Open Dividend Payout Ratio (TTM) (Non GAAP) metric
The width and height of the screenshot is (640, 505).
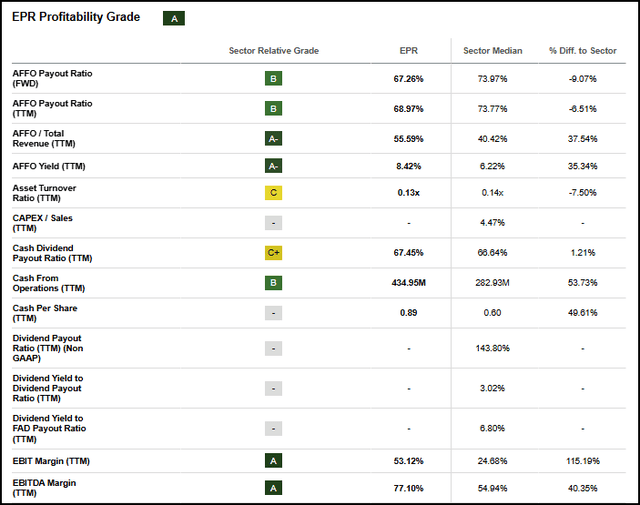coord(48,348)
